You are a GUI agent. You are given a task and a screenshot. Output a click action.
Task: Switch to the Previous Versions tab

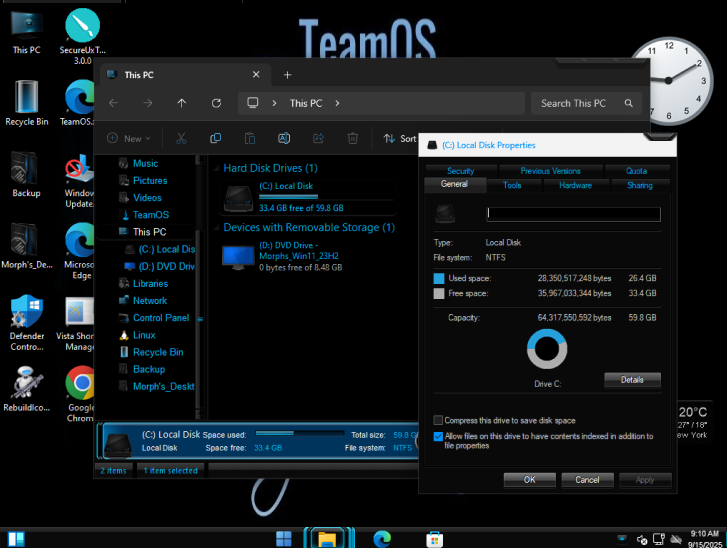click(x=550, y=171)
